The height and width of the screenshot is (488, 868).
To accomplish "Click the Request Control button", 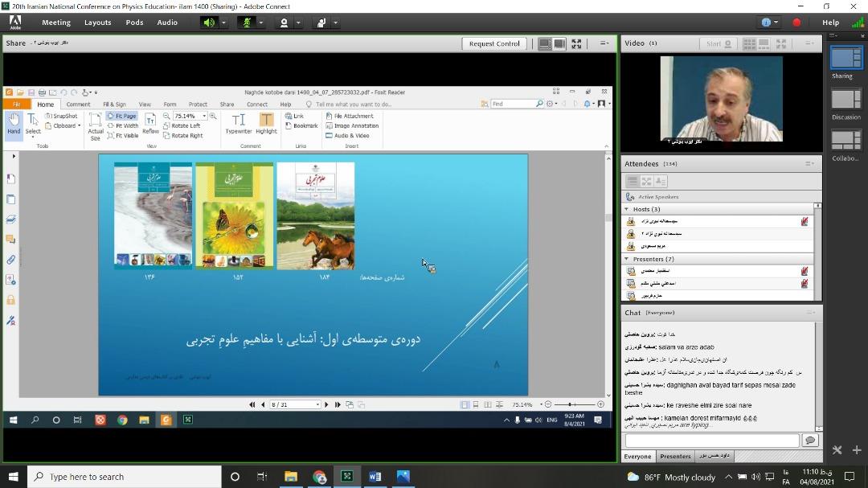I will coord(494,43).
